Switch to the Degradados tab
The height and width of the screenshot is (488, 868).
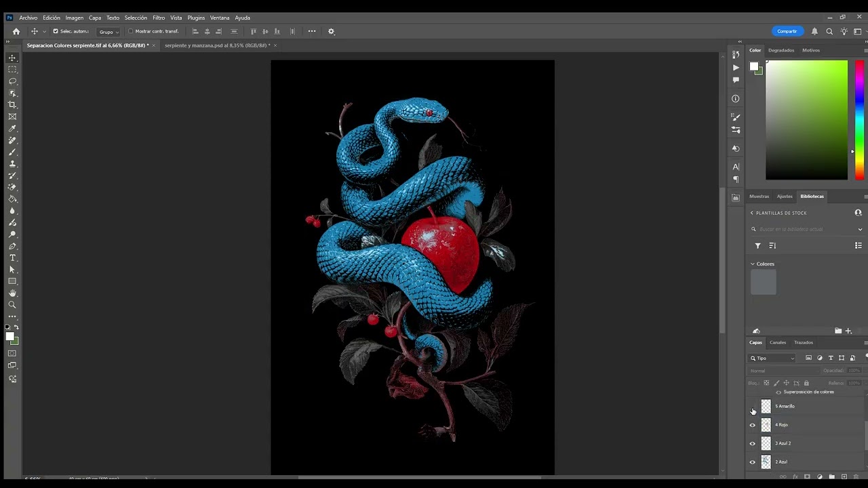(781, 50)
